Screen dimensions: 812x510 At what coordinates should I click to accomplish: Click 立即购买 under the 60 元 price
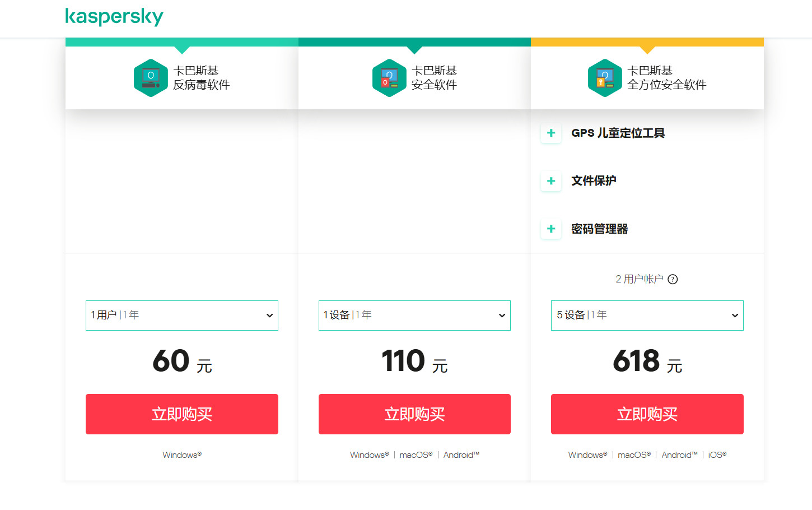point(182,414)
